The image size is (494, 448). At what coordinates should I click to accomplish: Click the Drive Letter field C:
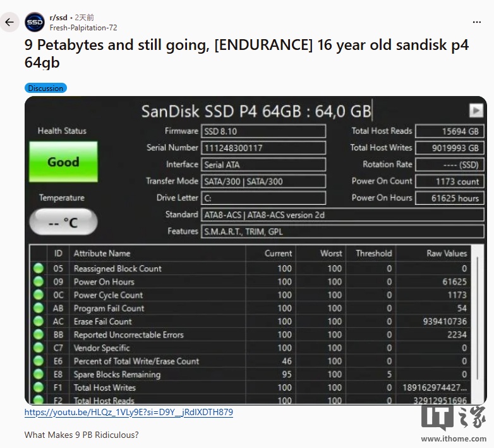click(263, 198)
